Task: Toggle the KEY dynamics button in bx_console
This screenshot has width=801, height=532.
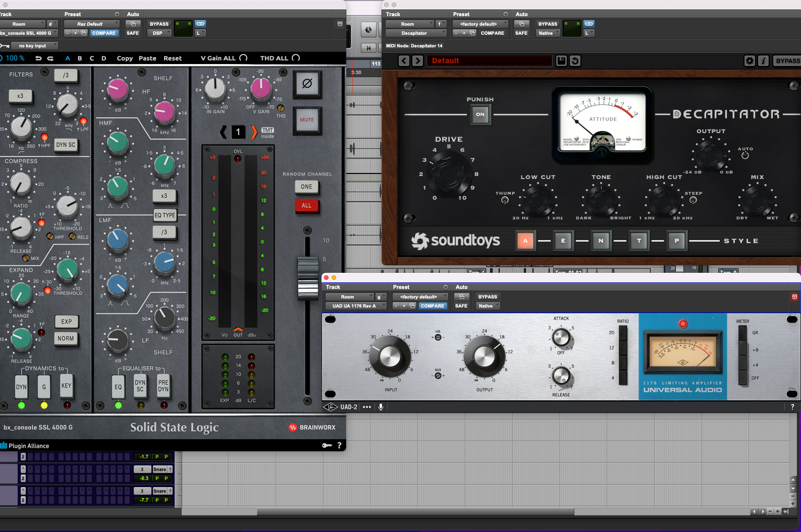Action: [x=66, y=387]
